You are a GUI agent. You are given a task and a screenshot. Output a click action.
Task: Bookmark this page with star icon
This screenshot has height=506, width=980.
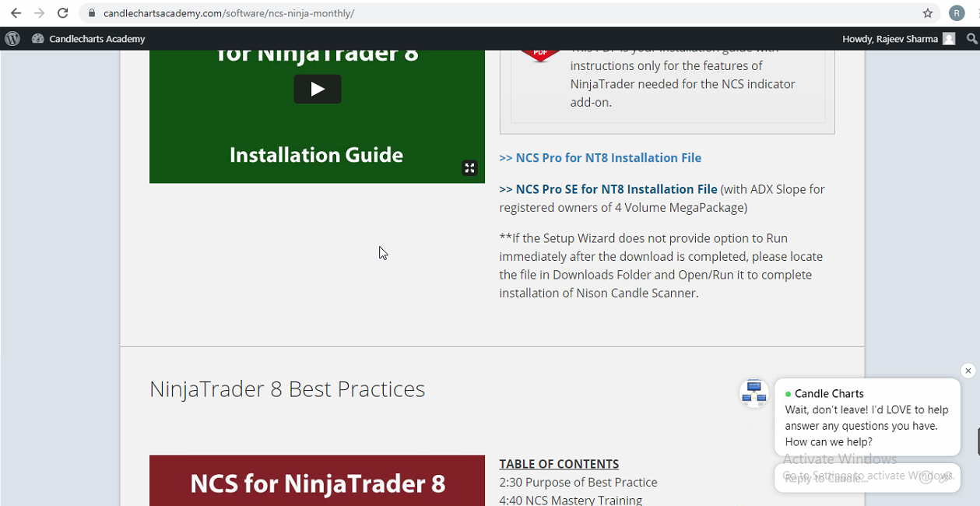pos(928,13)
